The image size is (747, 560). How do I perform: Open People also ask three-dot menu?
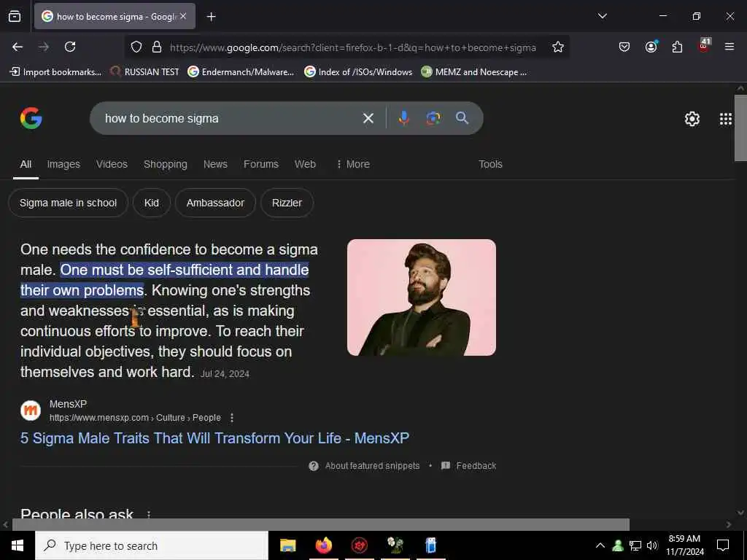[x=149, y=514]
